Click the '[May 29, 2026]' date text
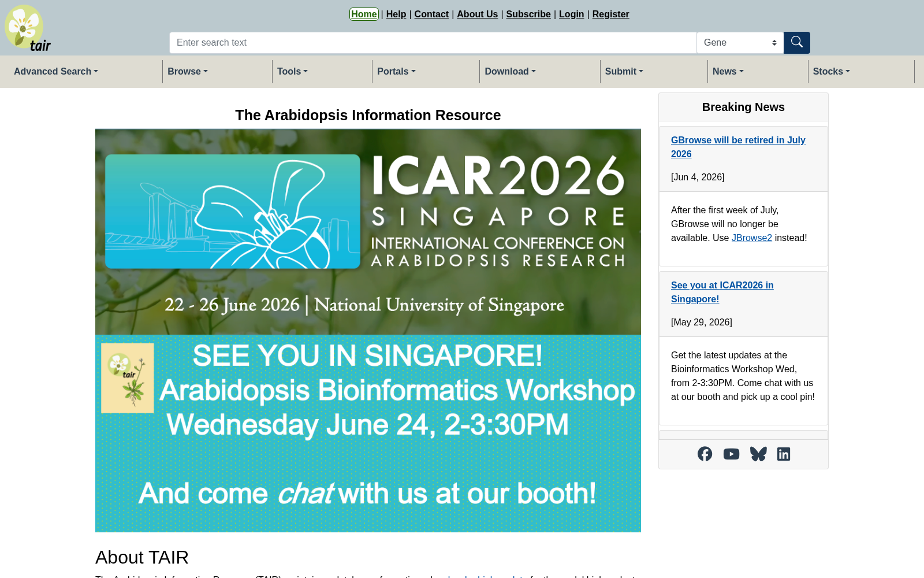Screen dimensions: 924x578 pos(702,322)
